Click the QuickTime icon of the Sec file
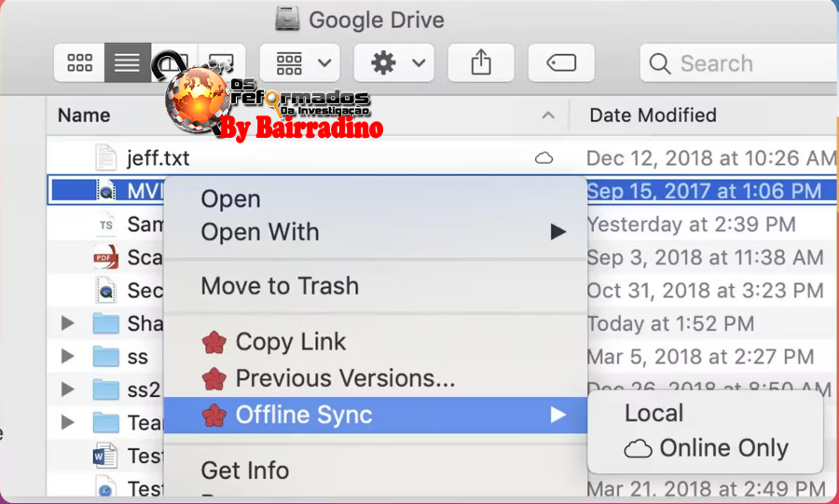The height and width of the screenshot is (504, 839). (x=105, y=291)
